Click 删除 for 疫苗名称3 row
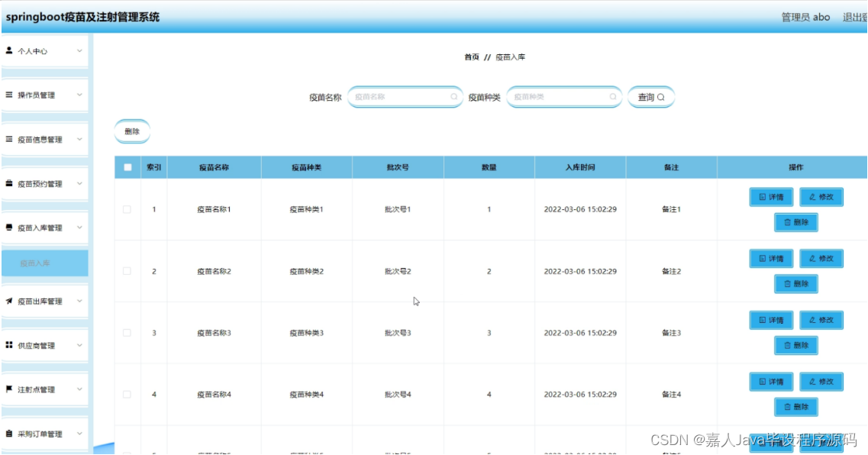The image size is (868, 455). tap(796, 345)
